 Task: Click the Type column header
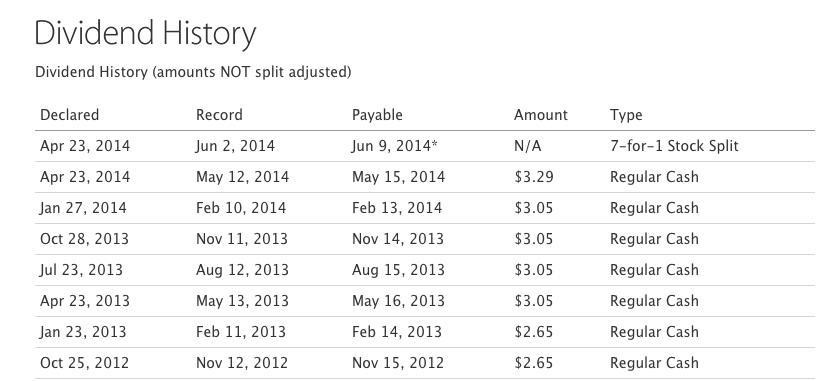tap(626, 115)
